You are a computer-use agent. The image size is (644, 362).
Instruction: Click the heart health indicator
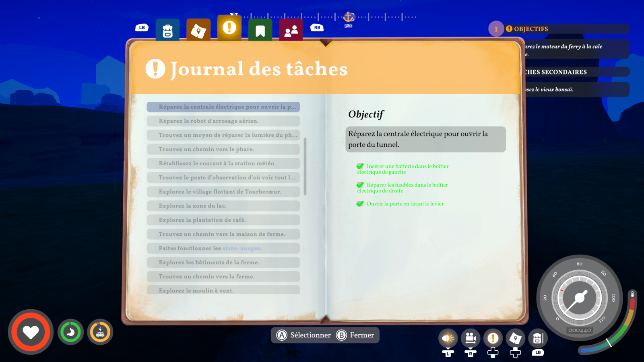click(31, 332)
